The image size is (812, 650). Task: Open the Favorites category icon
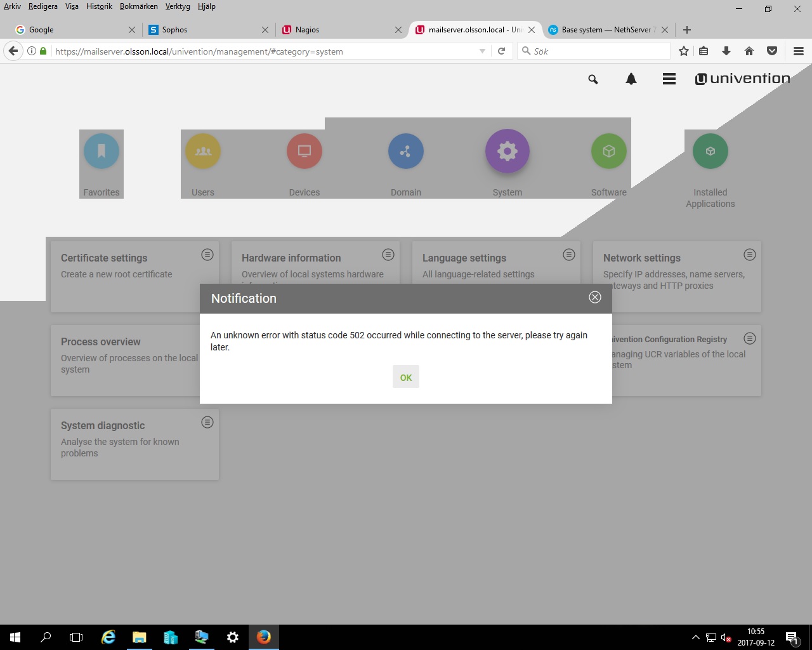(101, 151)
